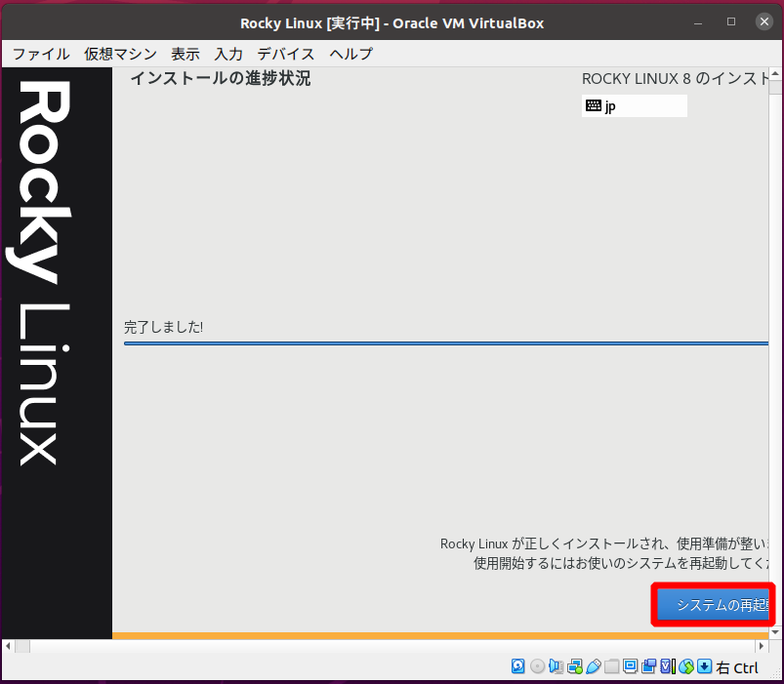Minimize the VirtualBox window

click(x=698, y=22)
